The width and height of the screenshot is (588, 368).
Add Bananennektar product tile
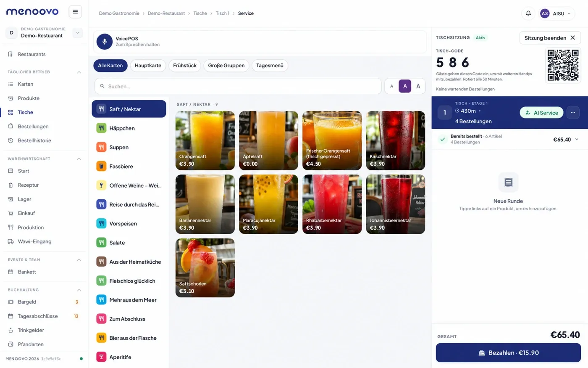point(205,204)
